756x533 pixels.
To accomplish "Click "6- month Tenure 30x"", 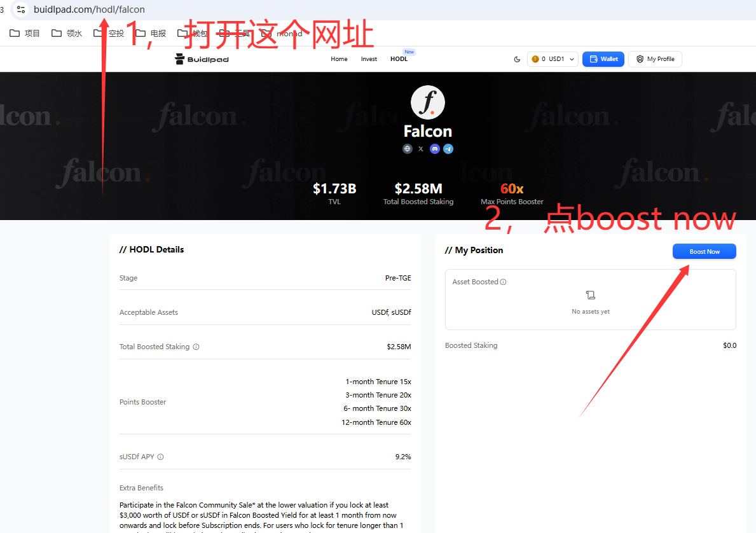I will (378, 408).
